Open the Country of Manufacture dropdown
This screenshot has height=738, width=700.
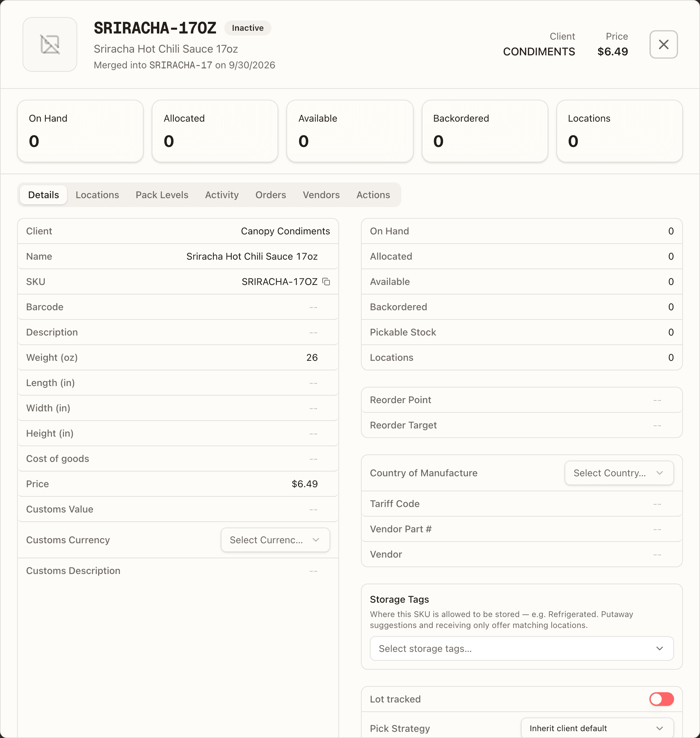click(619, 473)
